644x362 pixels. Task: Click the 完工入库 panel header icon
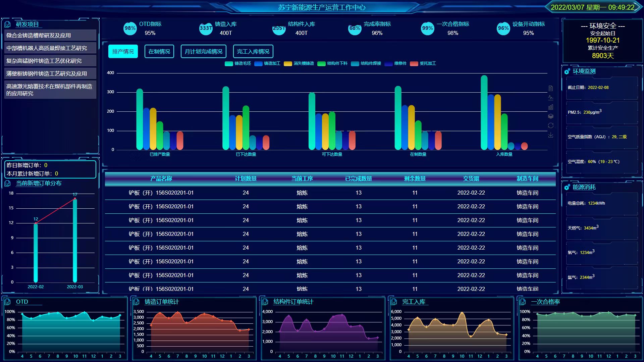(394, 302)
